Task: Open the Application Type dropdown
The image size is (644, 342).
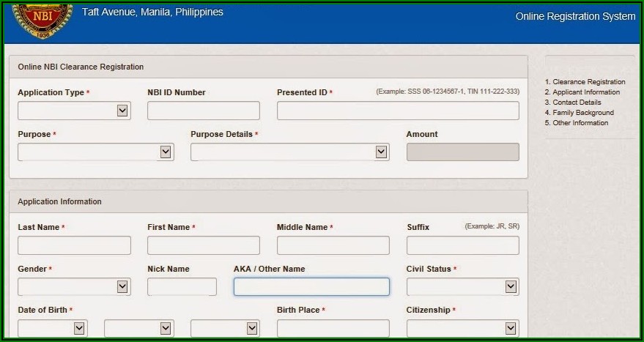Action: click(x=74, y=111)
